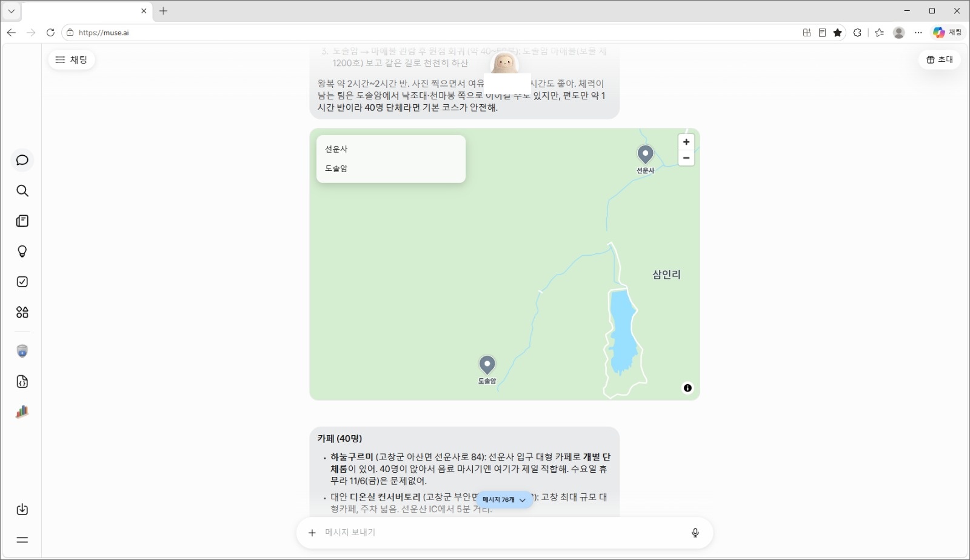Viewport: 970px width, 560px height.
Task: Open the apps shapes icon in sidebar
Action: pos(22,312)
